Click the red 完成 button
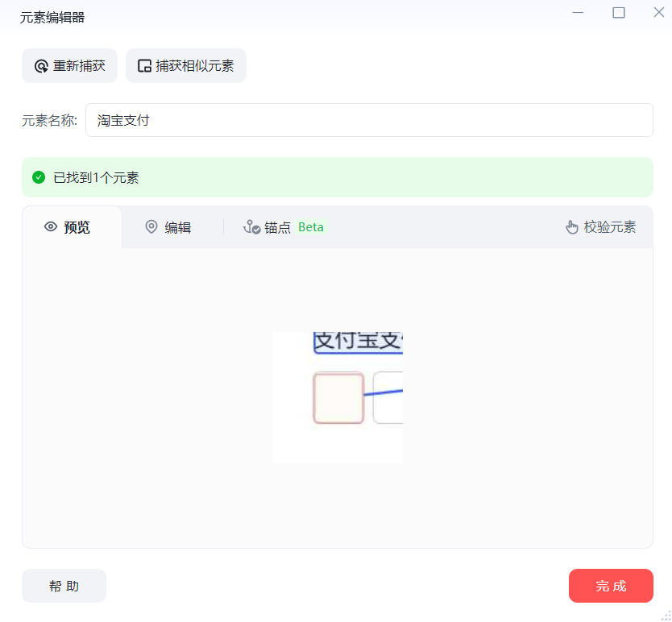Image resolution: width=672 pixels, height=622 pixels. 611,586
